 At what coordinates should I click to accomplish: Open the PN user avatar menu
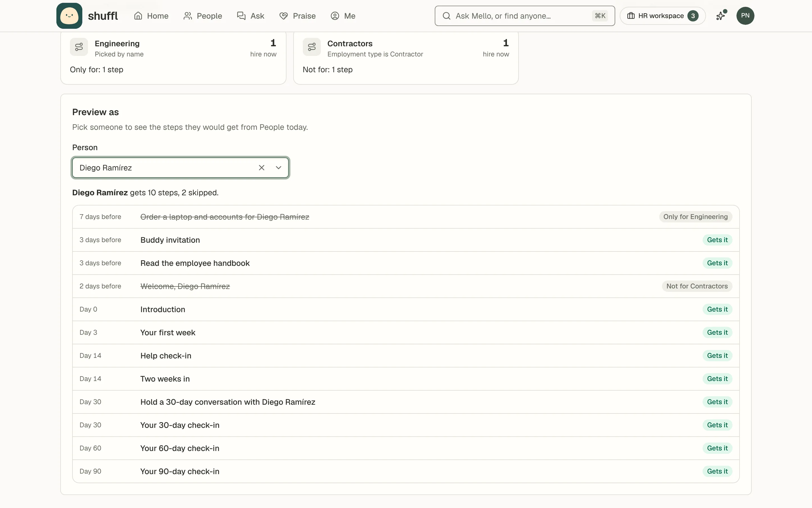click(x=745, y=16)
